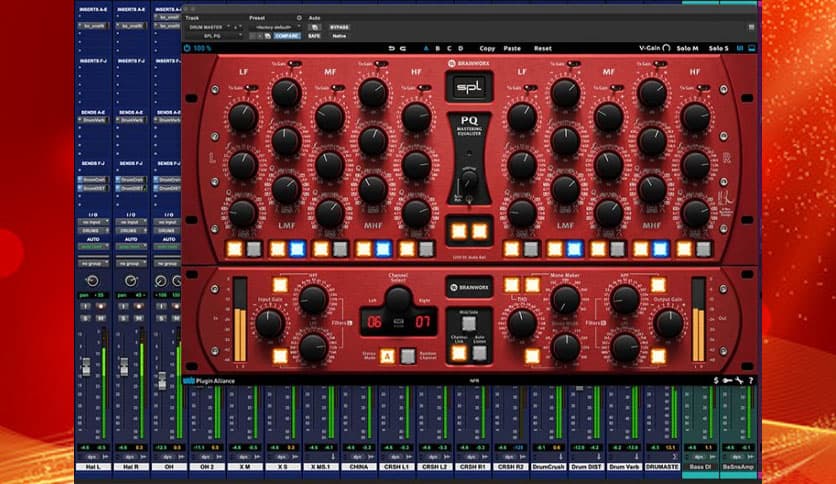This screenshot has height=484, width=836.
Task: Select settings bank D
Action: 461,48
